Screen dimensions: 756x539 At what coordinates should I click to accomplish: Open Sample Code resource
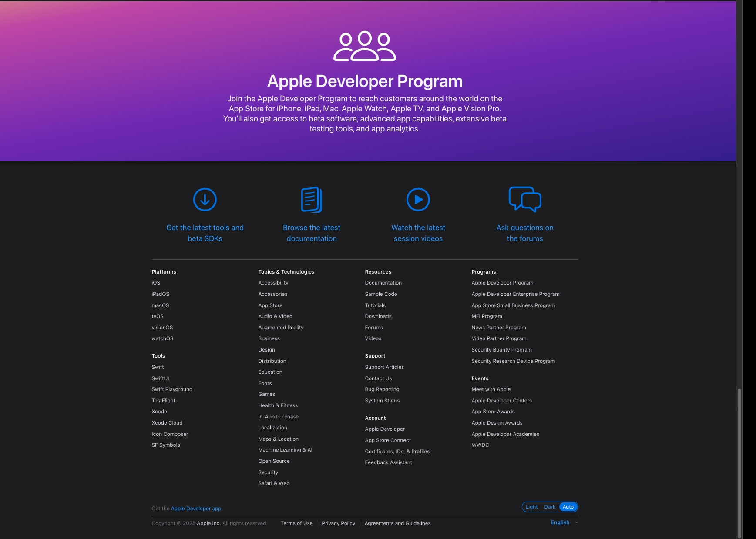[381, 294]
